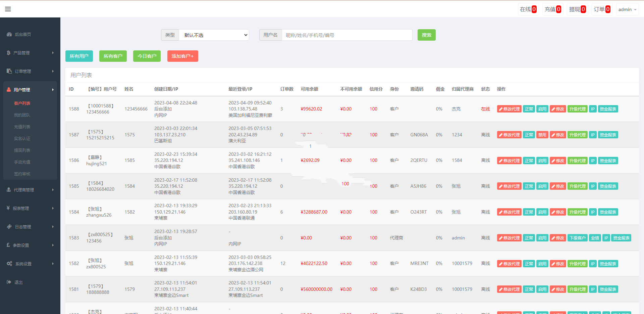Open the 类型 dropdown showing 默认不选

point(214,35)
